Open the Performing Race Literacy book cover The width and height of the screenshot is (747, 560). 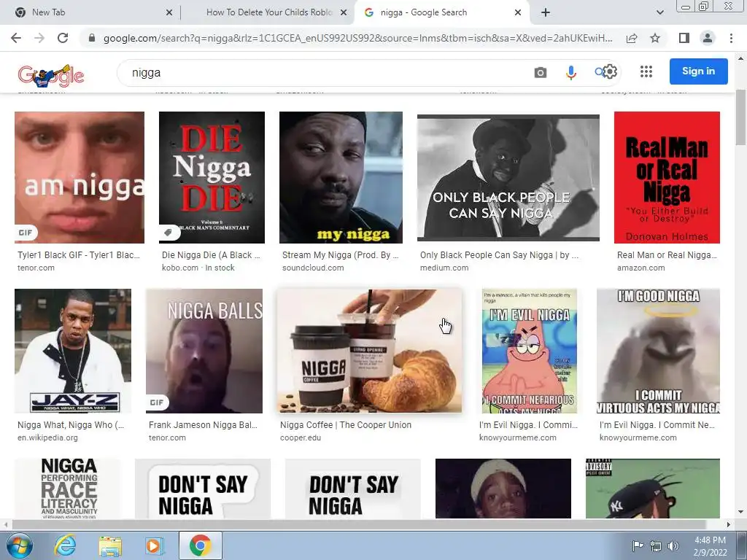[68, 488]
